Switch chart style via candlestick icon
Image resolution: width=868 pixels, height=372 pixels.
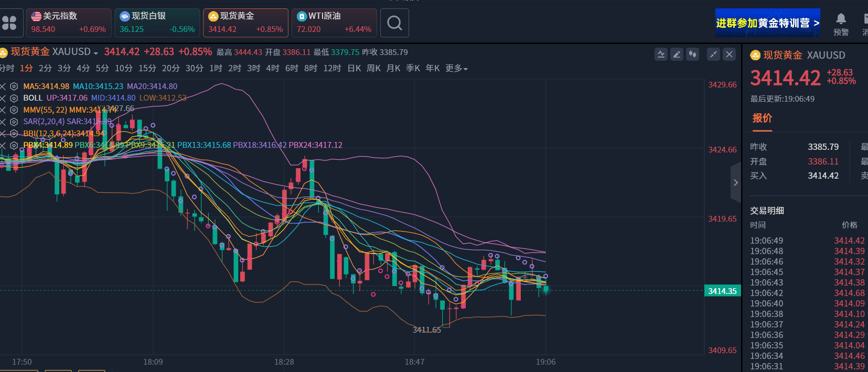click(693, 54)
